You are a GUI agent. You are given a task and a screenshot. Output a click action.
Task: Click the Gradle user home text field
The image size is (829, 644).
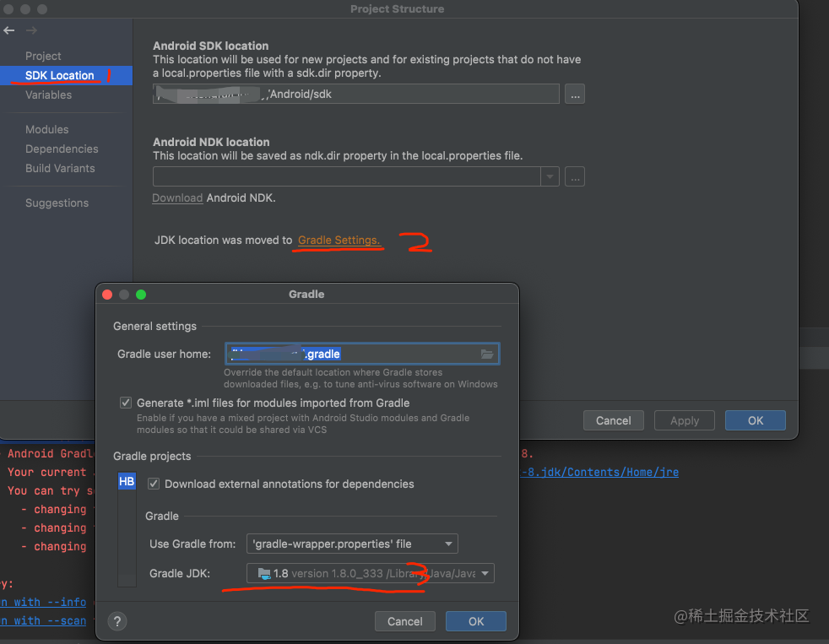[362, 354]
